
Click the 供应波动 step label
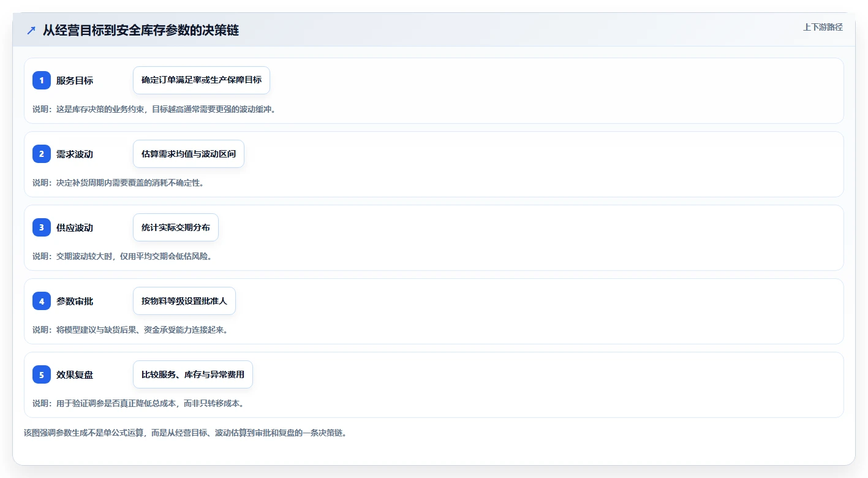[75, 227]
